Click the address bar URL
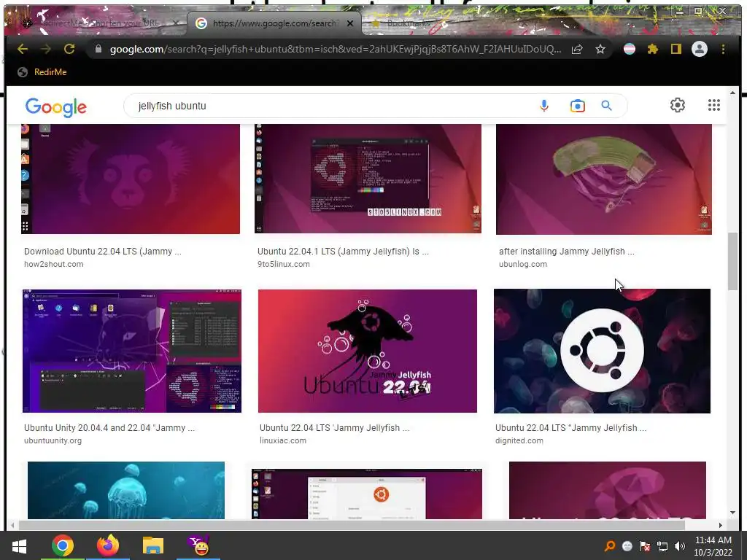This screenshot has height=560, width=747. pos(336,49)
